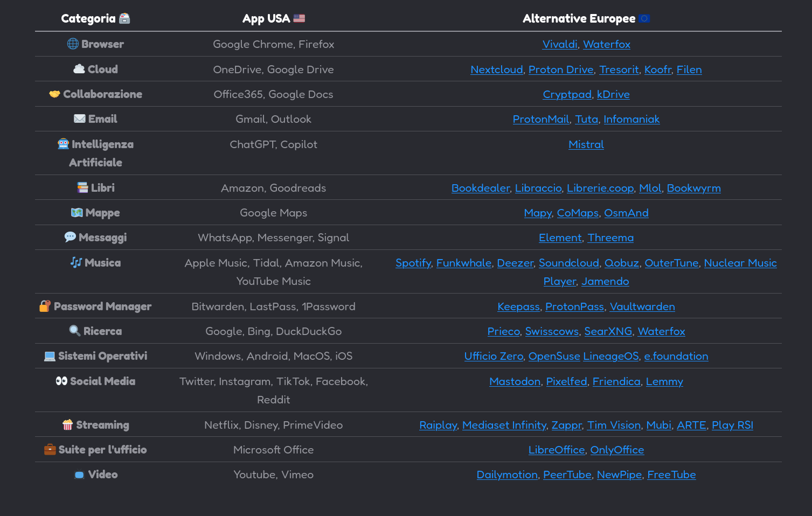Open the Libraccio link
Image resolution: width=812 pixels, height=516 pixels.
coord(538,188)
